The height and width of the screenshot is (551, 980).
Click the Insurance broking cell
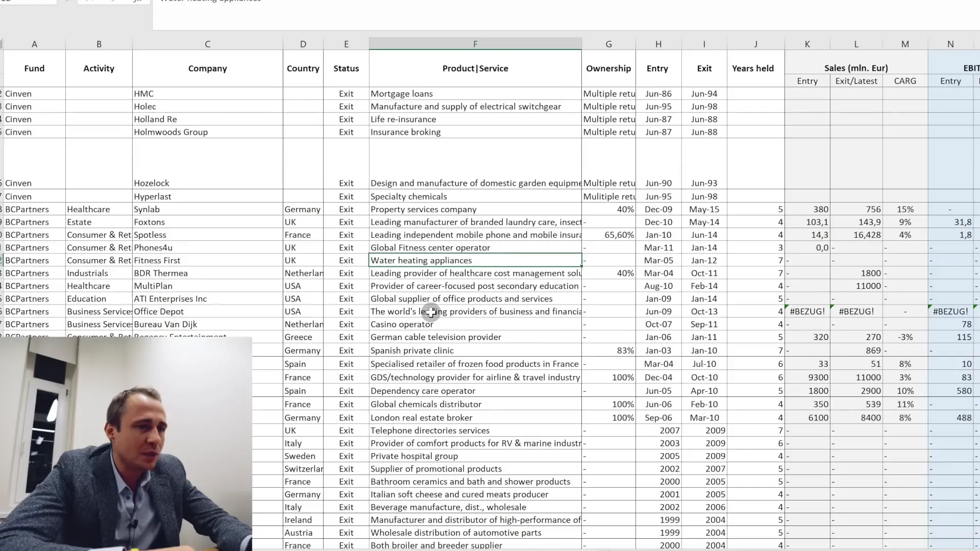475,132
